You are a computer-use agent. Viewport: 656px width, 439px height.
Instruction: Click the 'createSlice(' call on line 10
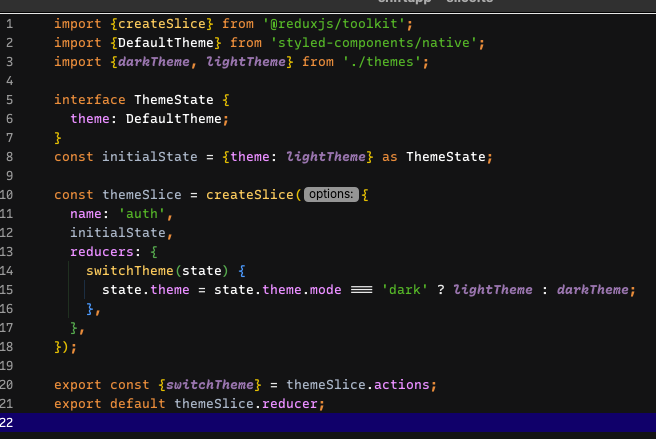[x=254, y=195]
